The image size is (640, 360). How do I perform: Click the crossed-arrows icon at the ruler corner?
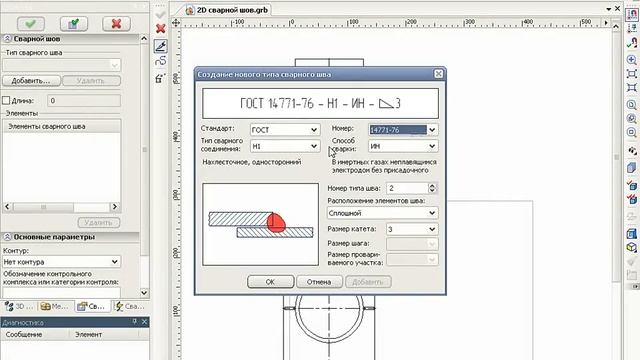176,22
